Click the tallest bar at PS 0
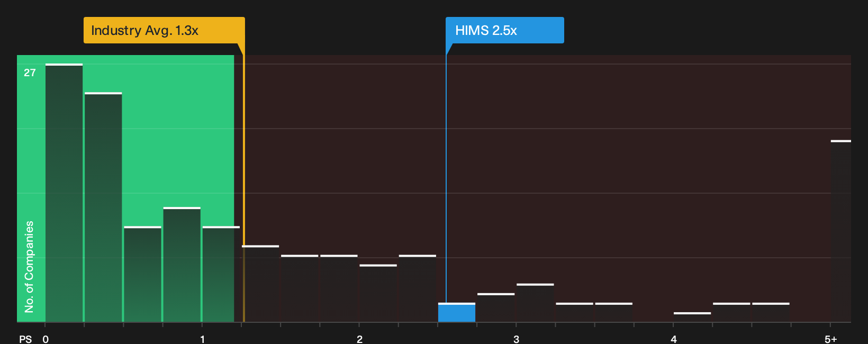868x344 pixels. [x=64, y=193]
